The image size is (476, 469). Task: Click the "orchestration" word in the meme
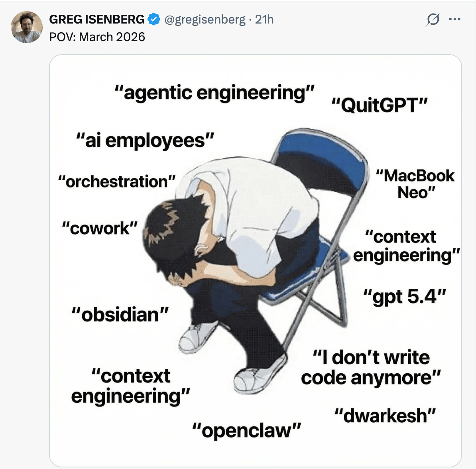tap(117, 181)
